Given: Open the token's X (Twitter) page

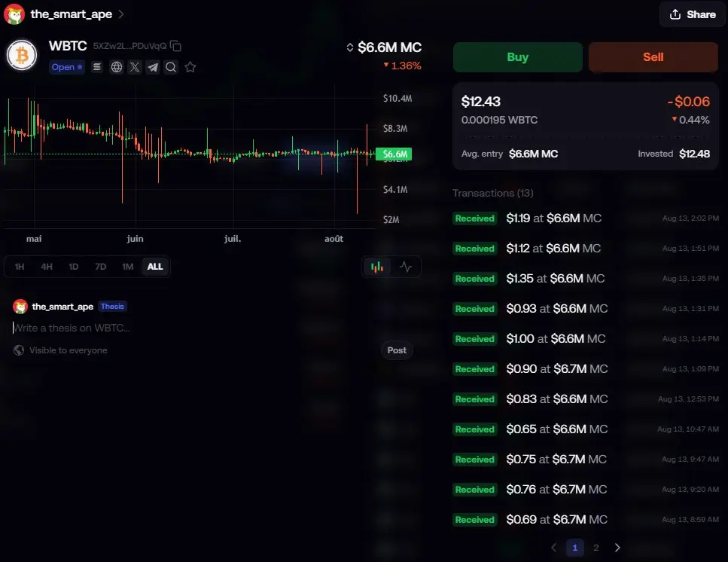Looking at the screenshot, I should point(135,67).
